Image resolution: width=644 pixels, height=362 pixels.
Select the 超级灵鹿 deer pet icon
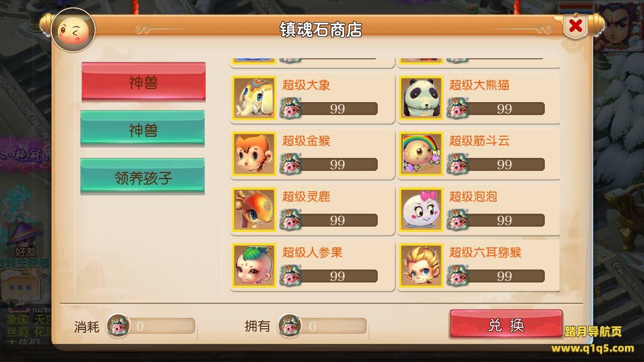pyautogui.click(x=254, y=210)
